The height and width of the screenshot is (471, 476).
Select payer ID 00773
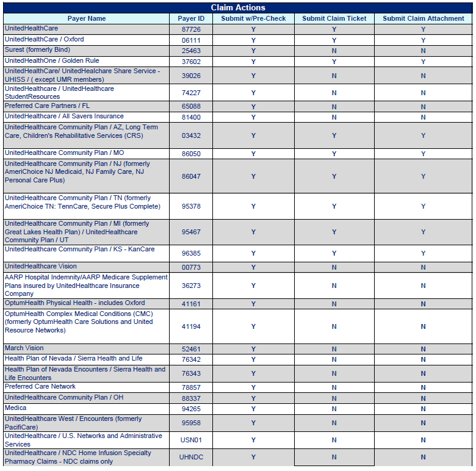(191, 267)
